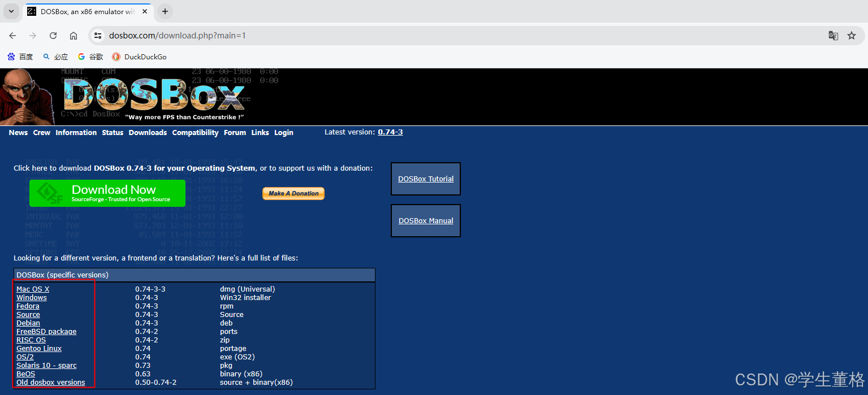
Task: Click the 'source + binary(x86)' text
Action: pos(256,382)
